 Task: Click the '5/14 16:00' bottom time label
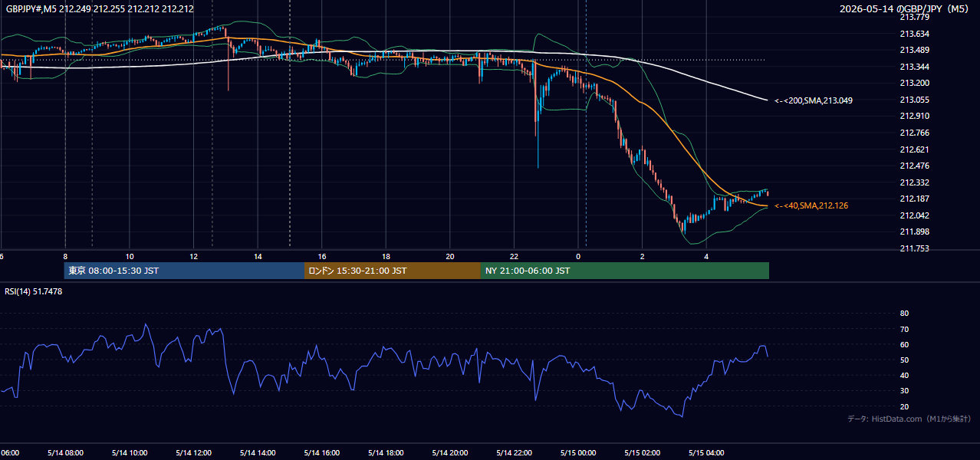(x=321, y=453)
